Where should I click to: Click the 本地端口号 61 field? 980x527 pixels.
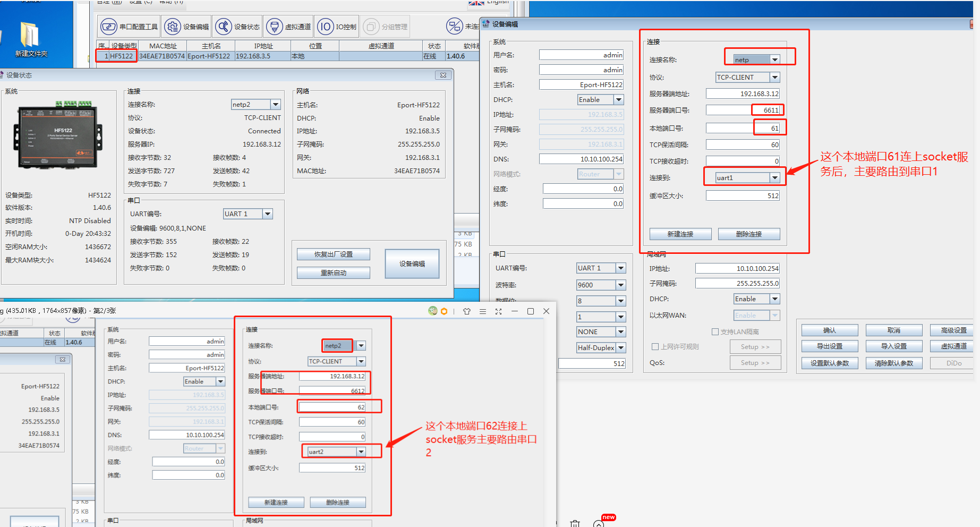pos(743,129)
